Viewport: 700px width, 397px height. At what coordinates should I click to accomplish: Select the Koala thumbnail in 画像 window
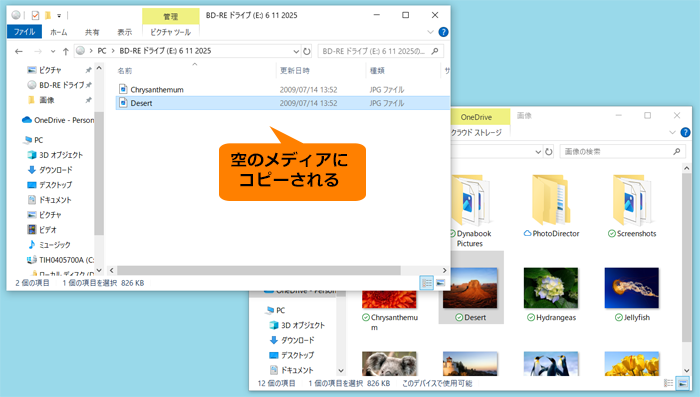click(389, 364)
